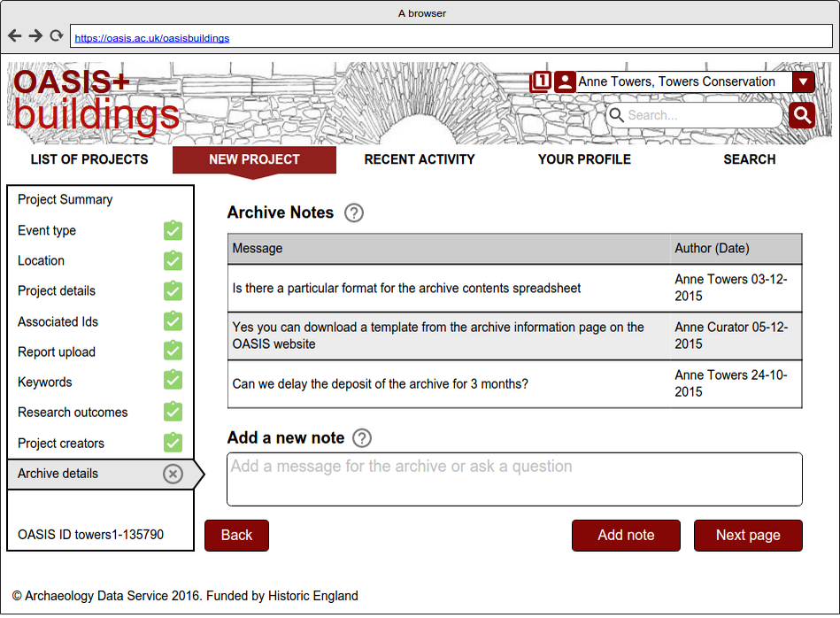Expand the user account dropdown arrow

point(803,81)
